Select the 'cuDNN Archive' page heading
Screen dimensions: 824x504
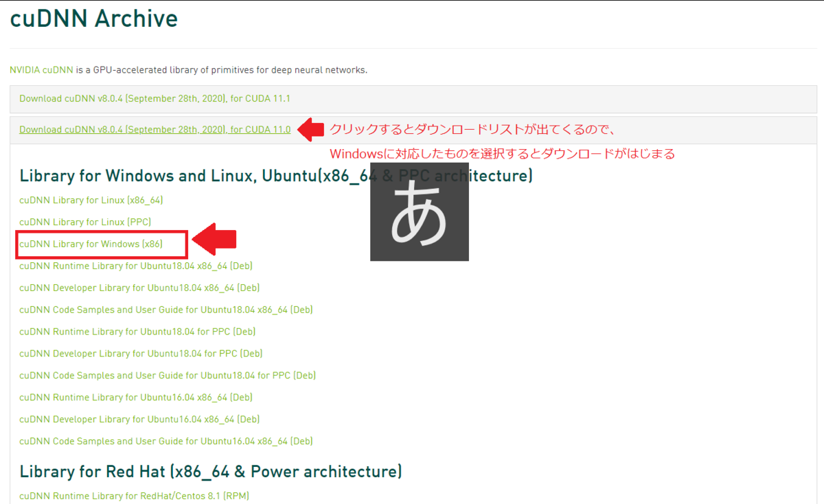[94, 19]
